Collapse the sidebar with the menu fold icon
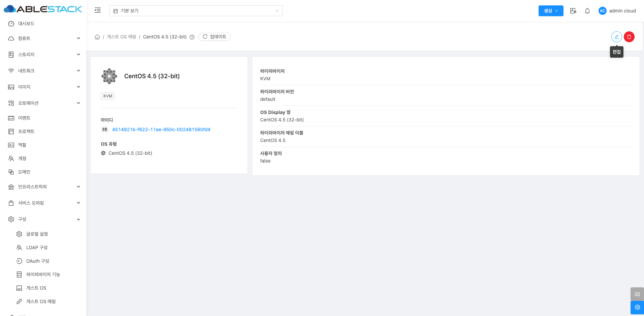 coord(98,10)
